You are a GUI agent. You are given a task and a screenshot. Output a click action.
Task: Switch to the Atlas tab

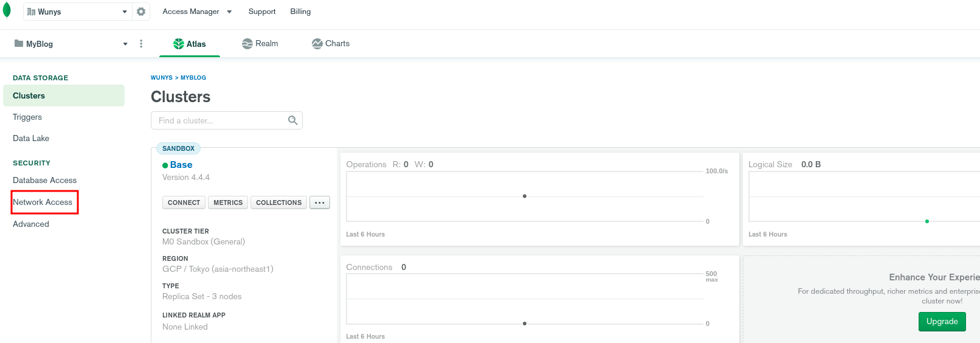[x=190, y=44]
